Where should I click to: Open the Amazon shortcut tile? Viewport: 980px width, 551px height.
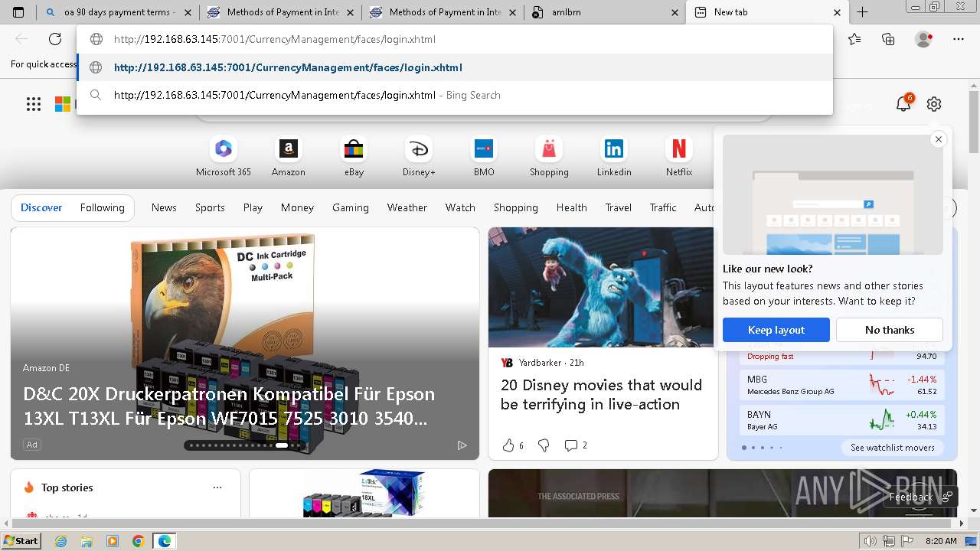coord(289,157)
